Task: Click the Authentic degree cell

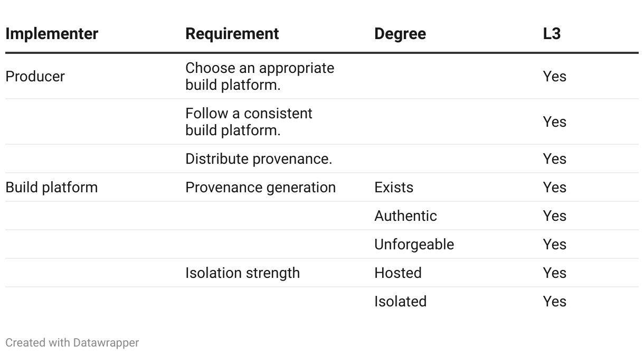Action: coord(405,216)
